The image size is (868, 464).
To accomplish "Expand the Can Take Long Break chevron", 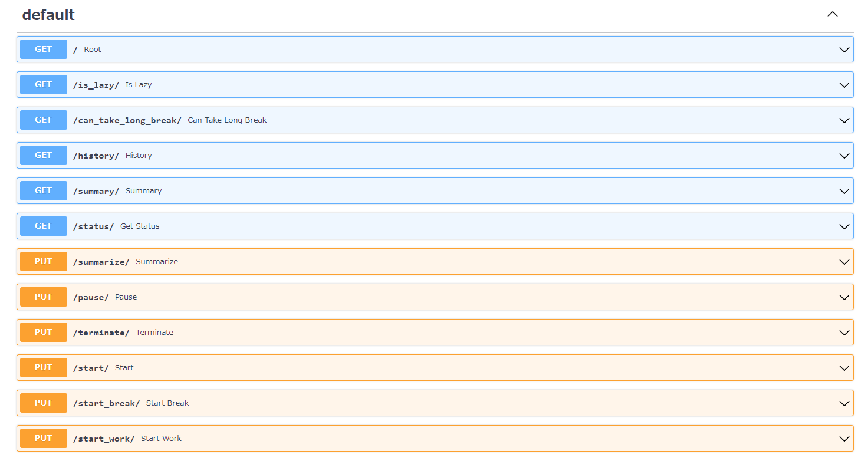I will pyautogui.click(x=844, y=120).
